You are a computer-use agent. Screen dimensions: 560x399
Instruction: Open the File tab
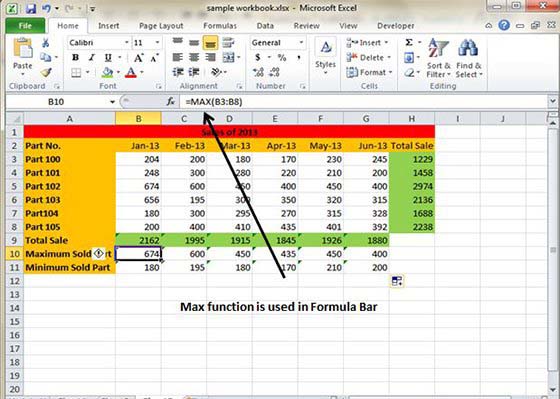pyautogui.click(x=25, y=26)
